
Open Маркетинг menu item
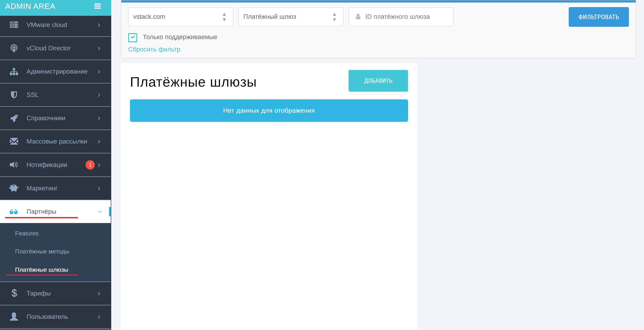coord(56,189)
